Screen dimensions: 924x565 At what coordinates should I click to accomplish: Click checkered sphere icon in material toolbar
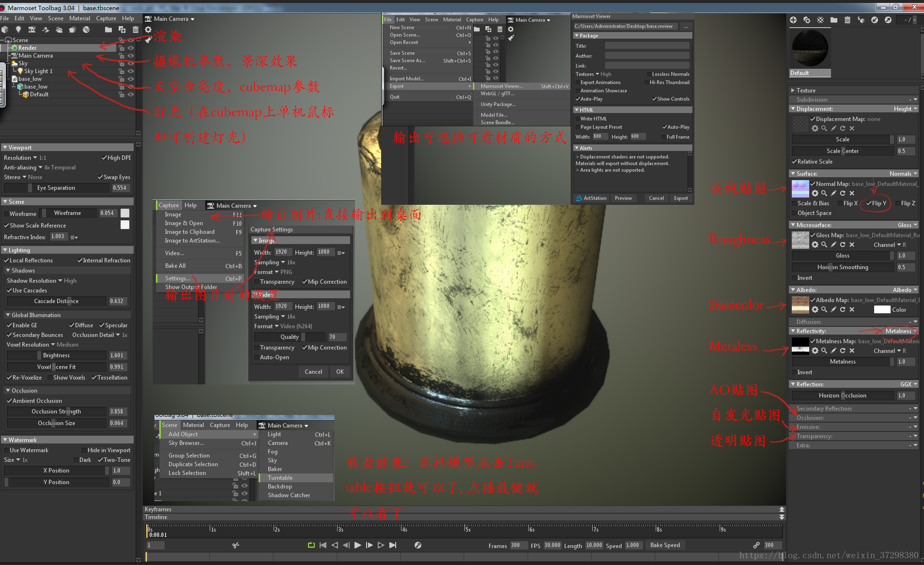tap(820, 20)
